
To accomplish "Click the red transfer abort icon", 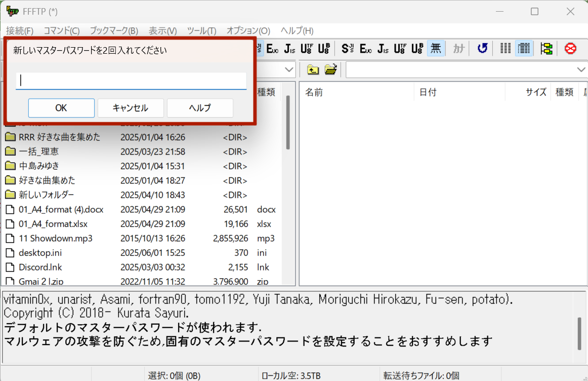I will click(570, 48).
